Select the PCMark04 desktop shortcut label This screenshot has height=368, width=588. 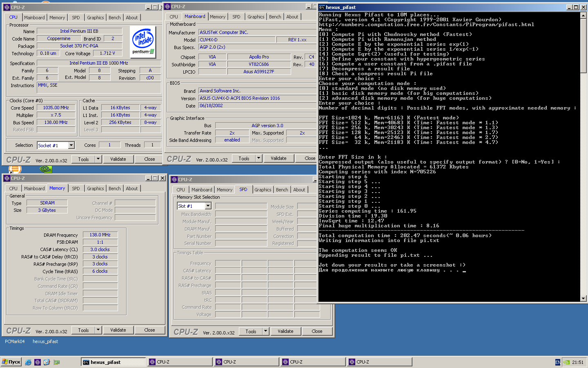pyautogui.click(x=15, y=341)
